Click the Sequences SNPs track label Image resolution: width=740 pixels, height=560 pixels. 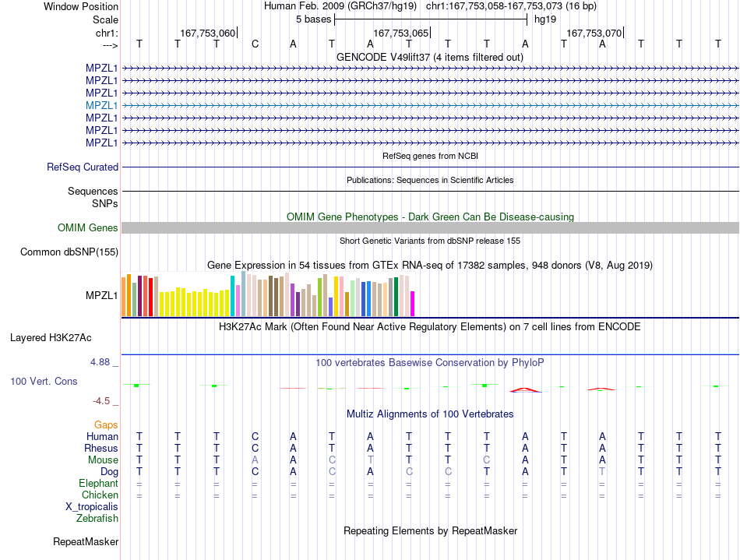(x=93, y=197)
